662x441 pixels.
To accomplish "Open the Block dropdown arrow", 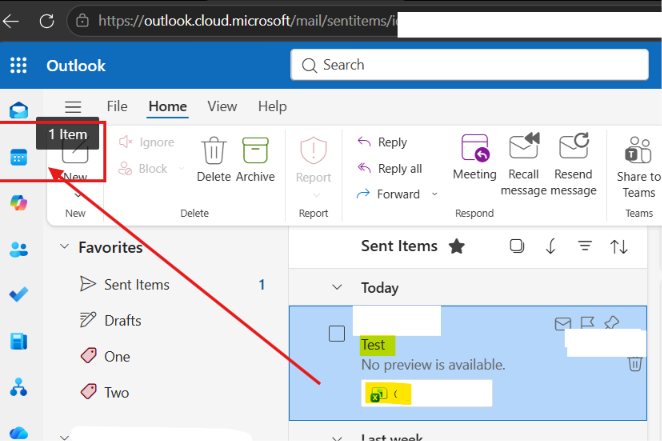I will [x=182, y=168].
